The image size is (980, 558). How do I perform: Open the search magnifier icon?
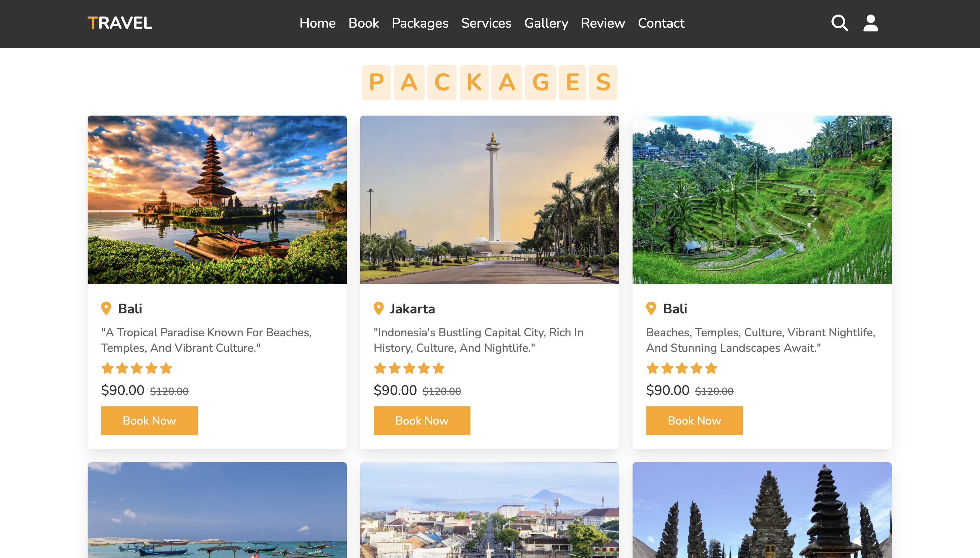[839, 23]
